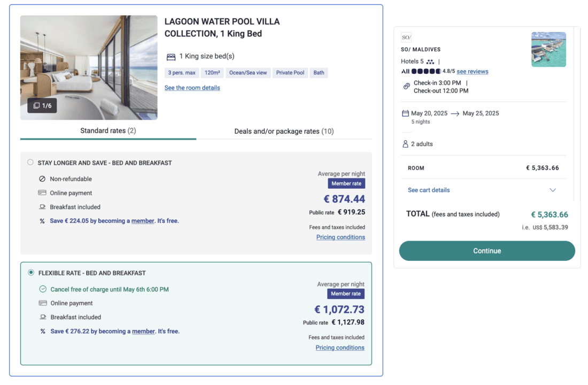Select Stay Longer and Save rate radio button
Viewport: 588px width, 385px height.
point(30,162)
